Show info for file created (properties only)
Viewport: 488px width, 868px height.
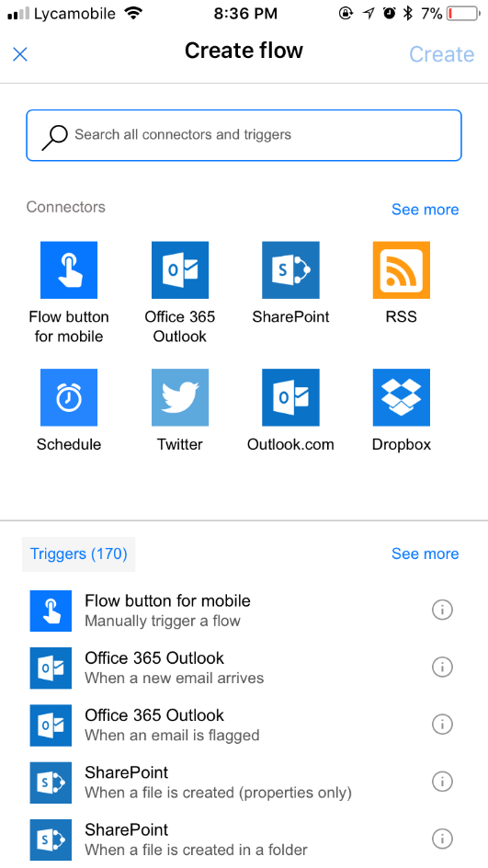(442, 782)
